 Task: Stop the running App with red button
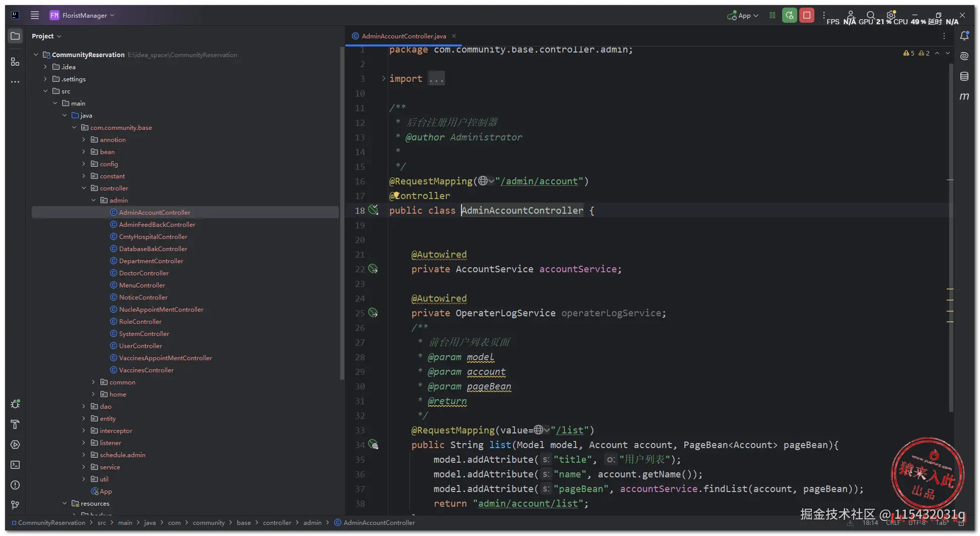(807, 15)
